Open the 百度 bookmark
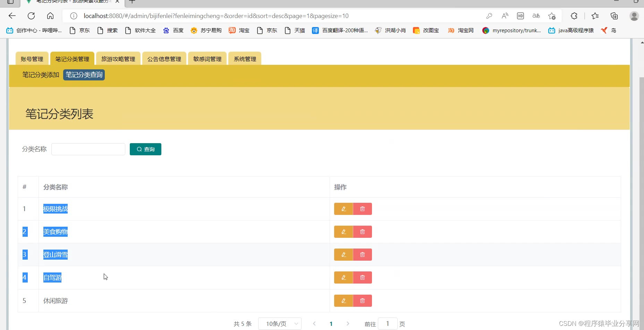The image size is (644, 330). point(173,31)
